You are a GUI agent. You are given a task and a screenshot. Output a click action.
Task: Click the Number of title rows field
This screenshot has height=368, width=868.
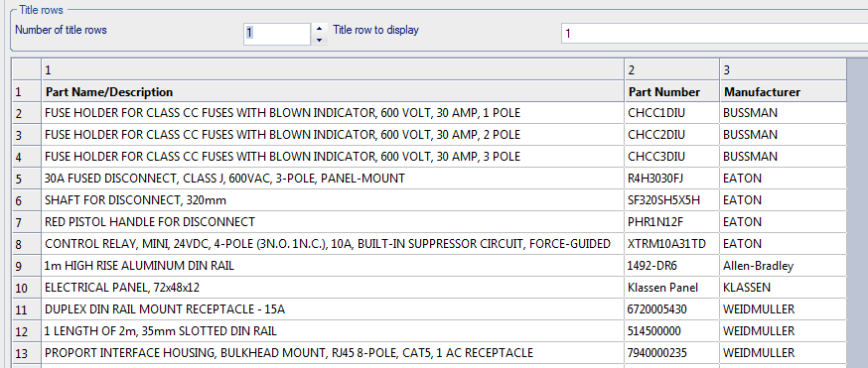coord(277,34)
